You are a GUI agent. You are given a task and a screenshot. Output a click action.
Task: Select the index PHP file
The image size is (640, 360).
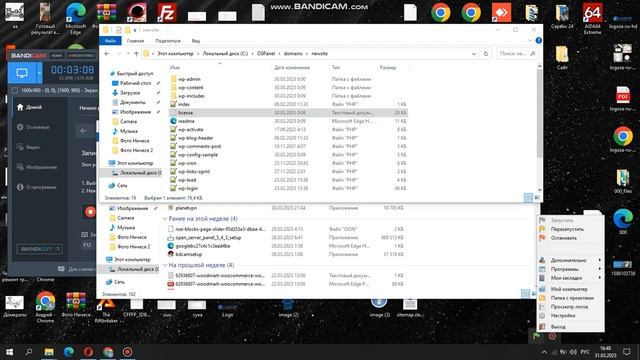(184, 104)
